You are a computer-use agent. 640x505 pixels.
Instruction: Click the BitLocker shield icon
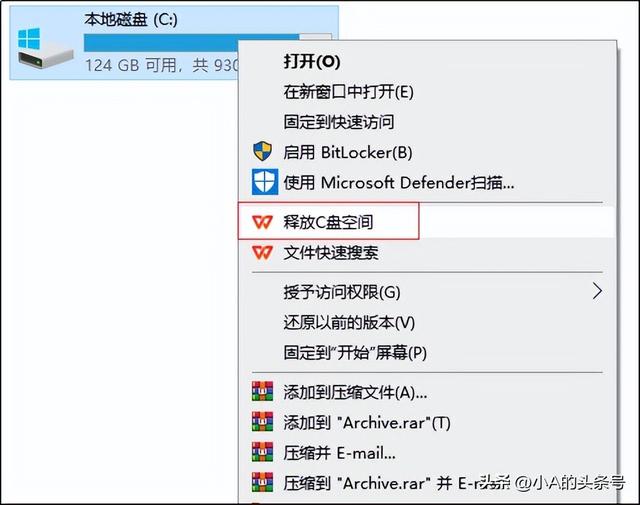tap(262, 152)
